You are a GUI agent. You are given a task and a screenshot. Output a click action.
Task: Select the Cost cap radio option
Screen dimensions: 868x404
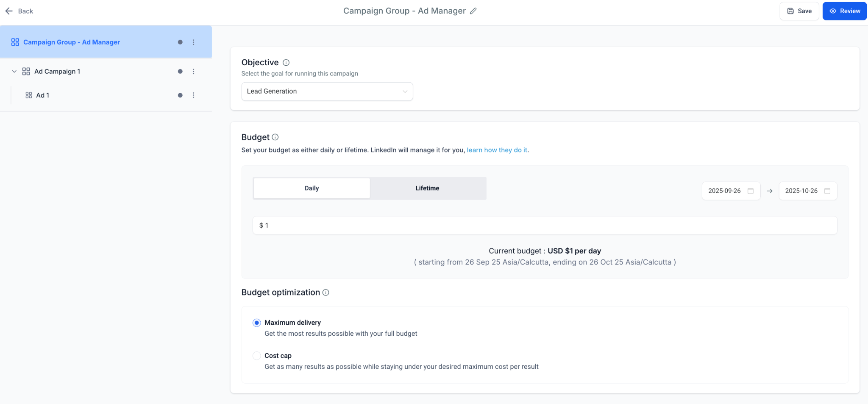point(257,356)
